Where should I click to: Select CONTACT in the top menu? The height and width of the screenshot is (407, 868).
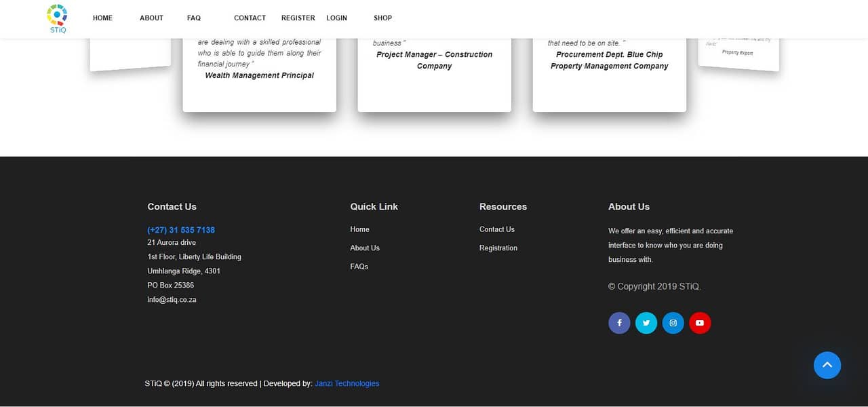[250, 18]
